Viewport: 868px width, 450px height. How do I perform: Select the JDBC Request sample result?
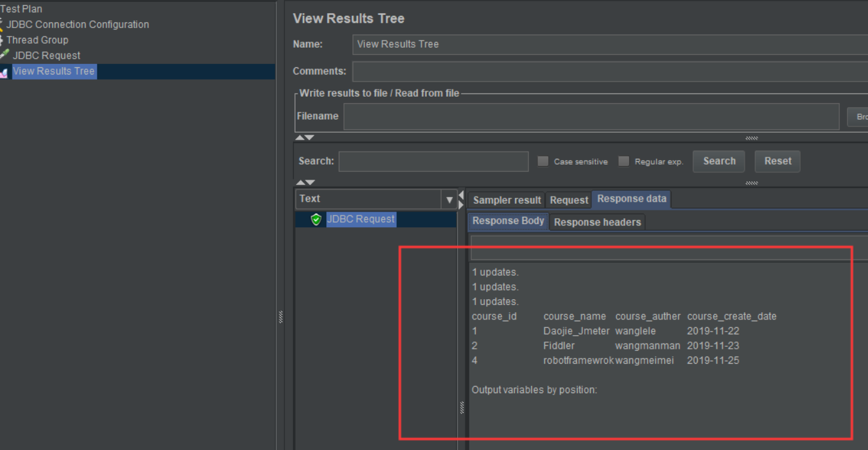(x=360, y=219)
